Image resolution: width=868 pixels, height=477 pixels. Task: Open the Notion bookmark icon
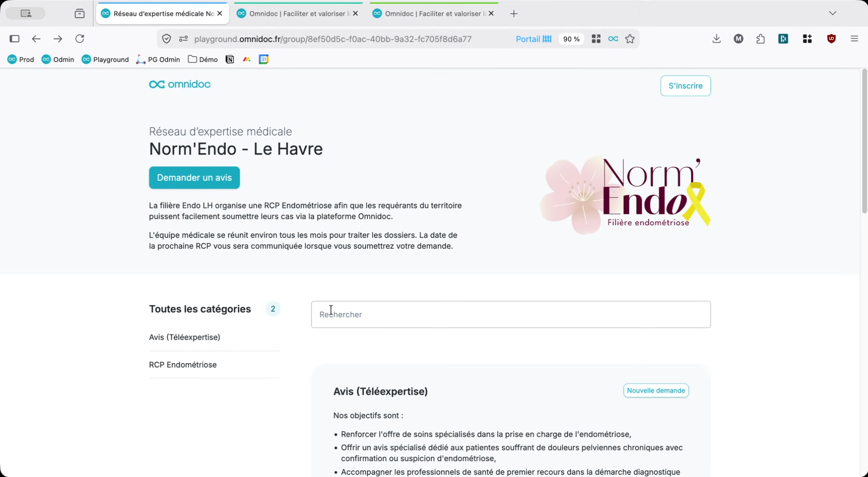[230, 59]
